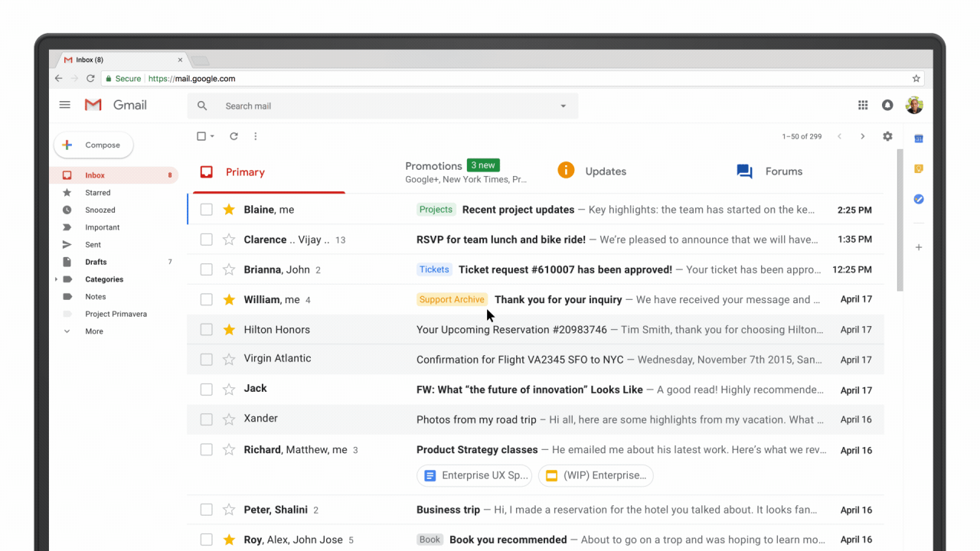
Task: Open the Google apps grid
Action: tap(863, 105)
